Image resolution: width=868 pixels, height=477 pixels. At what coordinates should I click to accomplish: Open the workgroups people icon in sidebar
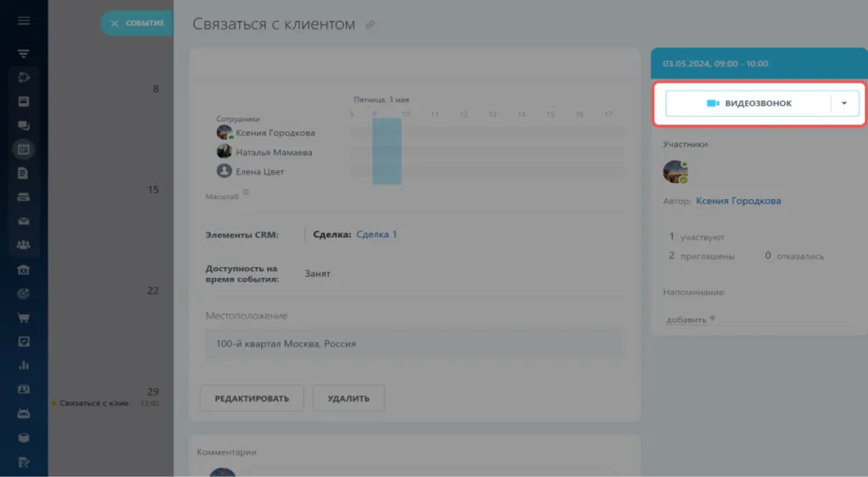point(23,245)
